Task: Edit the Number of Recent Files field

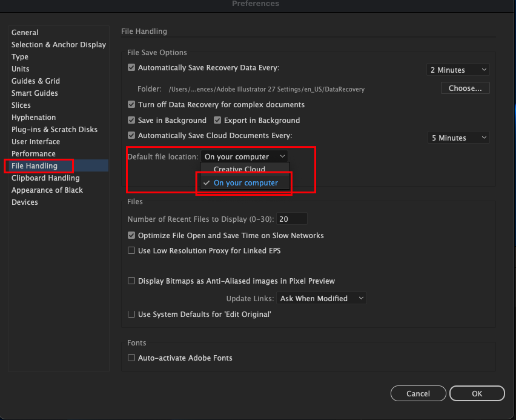Action: [x=293, y=218]
